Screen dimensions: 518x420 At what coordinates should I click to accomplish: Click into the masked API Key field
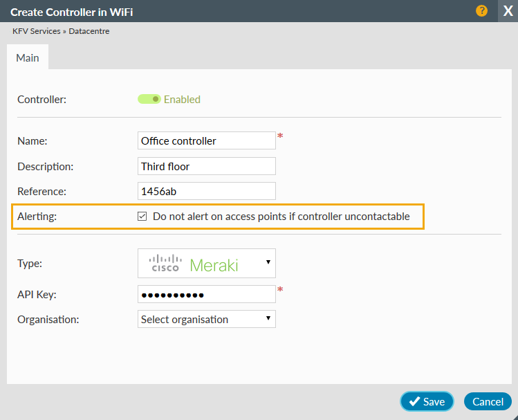click(207, 294)
